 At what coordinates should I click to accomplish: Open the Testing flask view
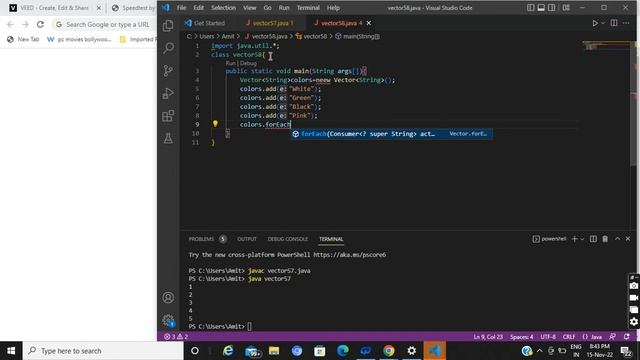(168, 138)
